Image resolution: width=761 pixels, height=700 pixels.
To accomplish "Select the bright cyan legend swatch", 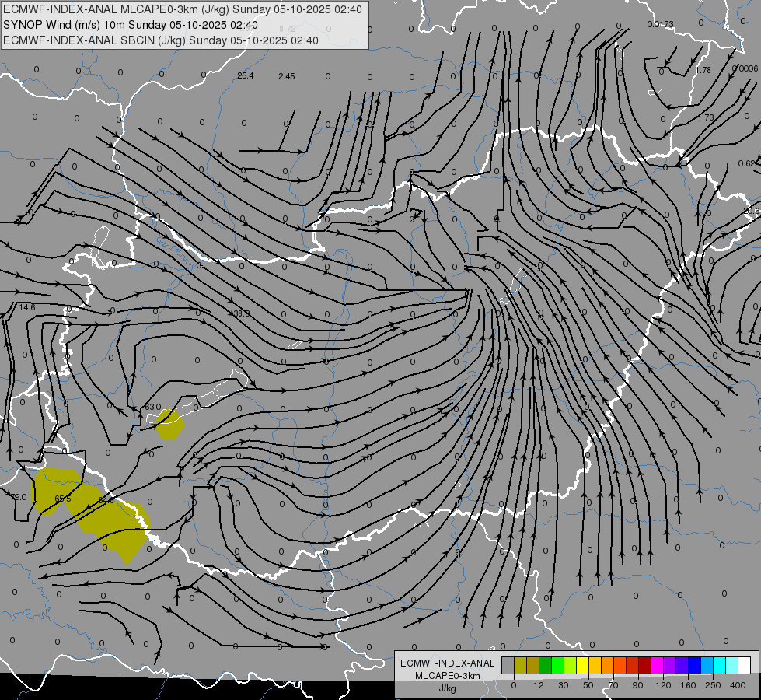I will click(x=720, y=665).
